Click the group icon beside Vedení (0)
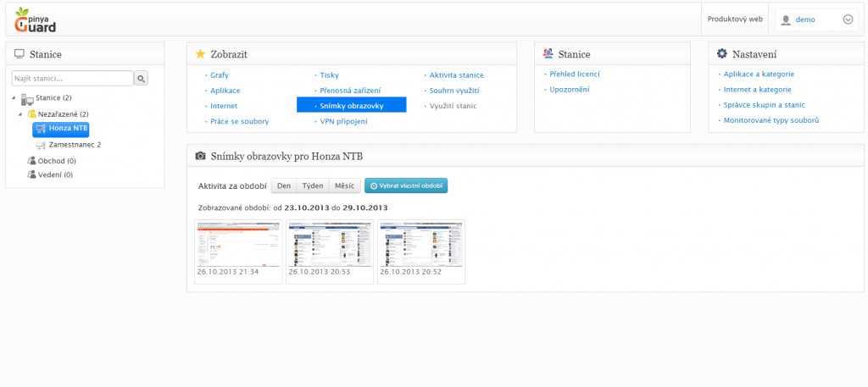This screenshot has width=868, height=387. (x=32, y=174)
